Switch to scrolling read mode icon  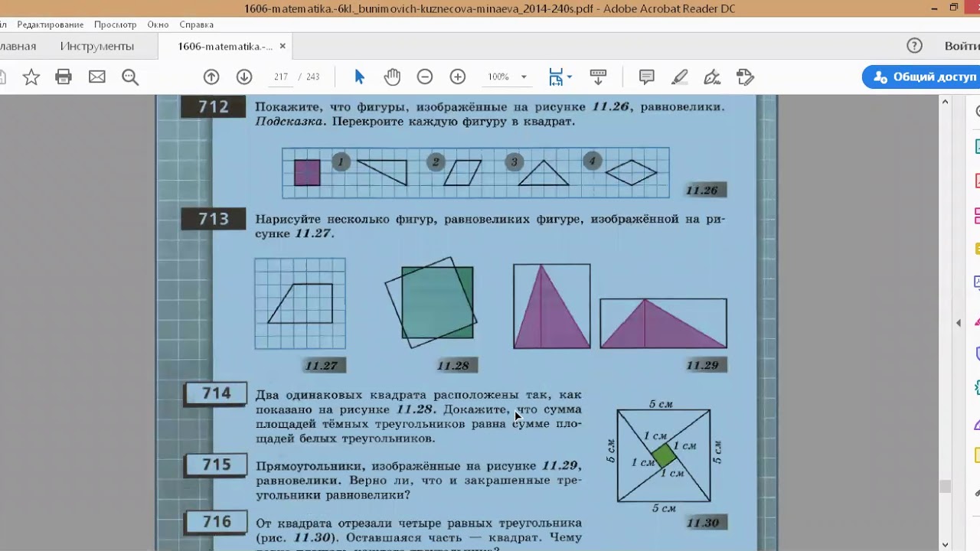tap(598, 77)
